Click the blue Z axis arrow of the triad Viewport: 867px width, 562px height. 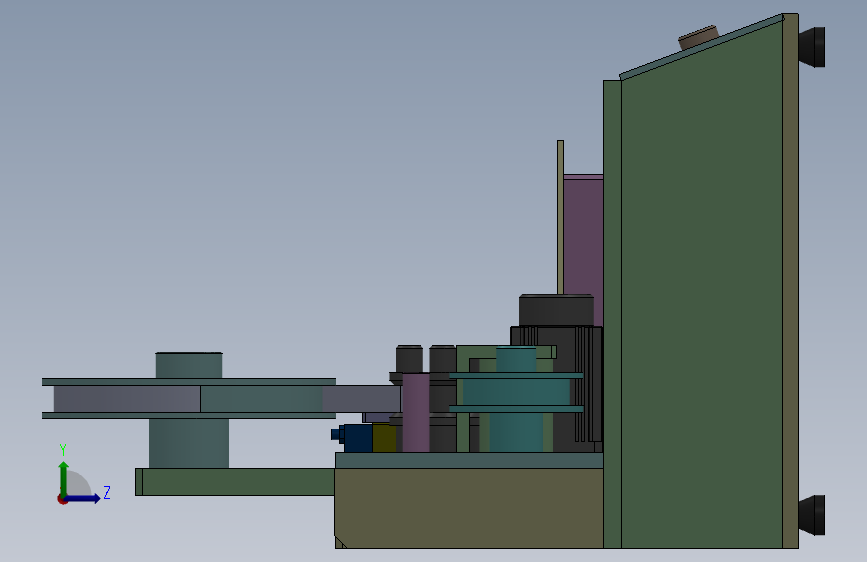(x=84, y=498)
